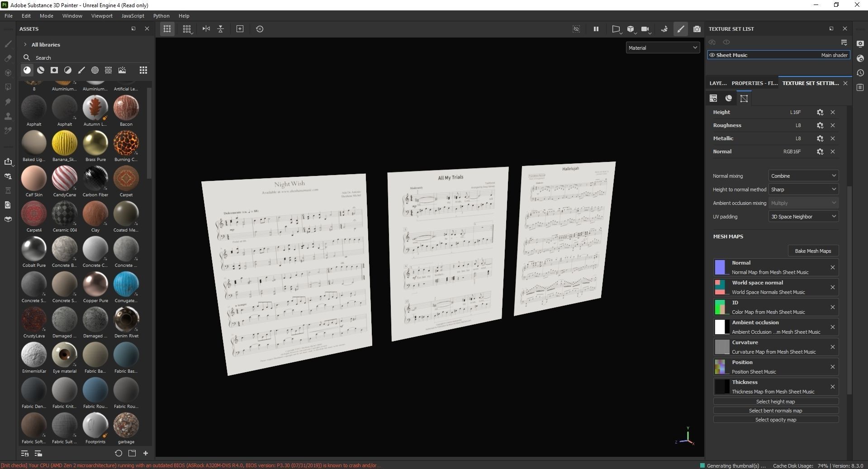
Task: Open the File menu
Action: tap(9, 16)
